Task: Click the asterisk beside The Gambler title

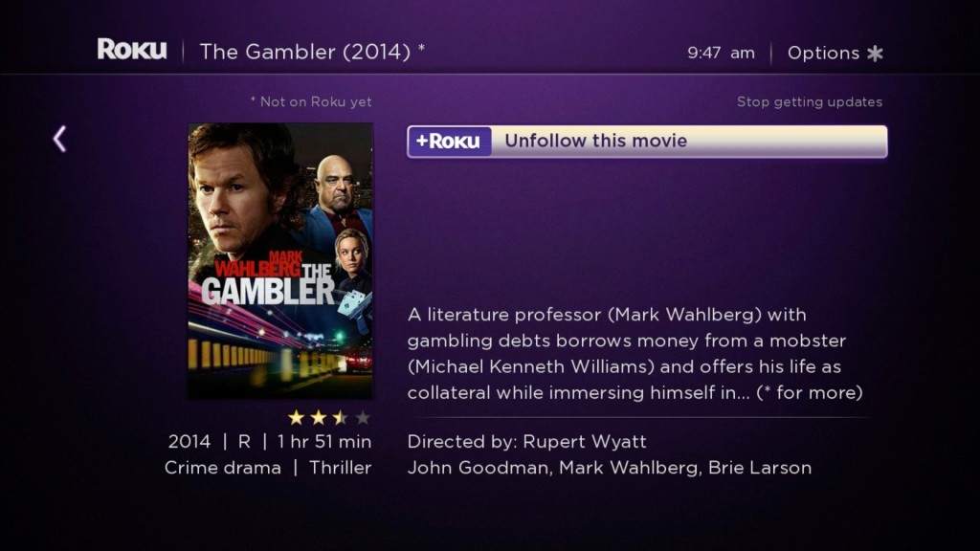Action: coord(422,48)
